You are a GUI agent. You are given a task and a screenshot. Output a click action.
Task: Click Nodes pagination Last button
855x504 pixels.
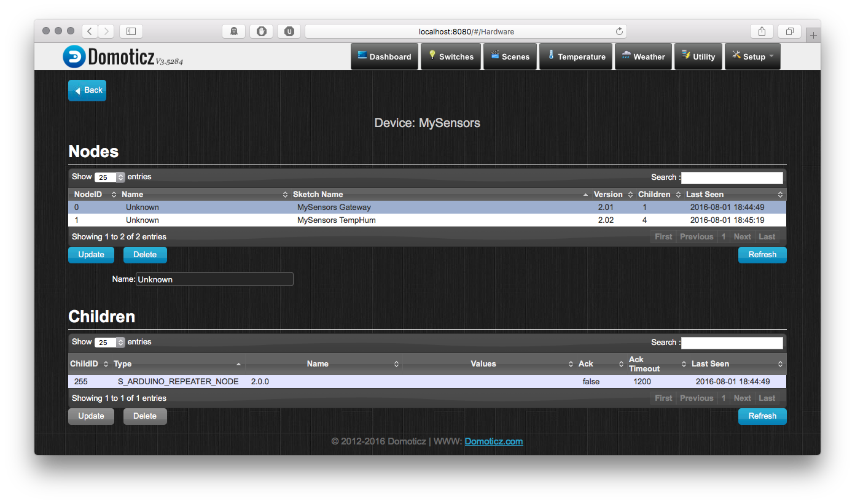[x=767, y=237]
